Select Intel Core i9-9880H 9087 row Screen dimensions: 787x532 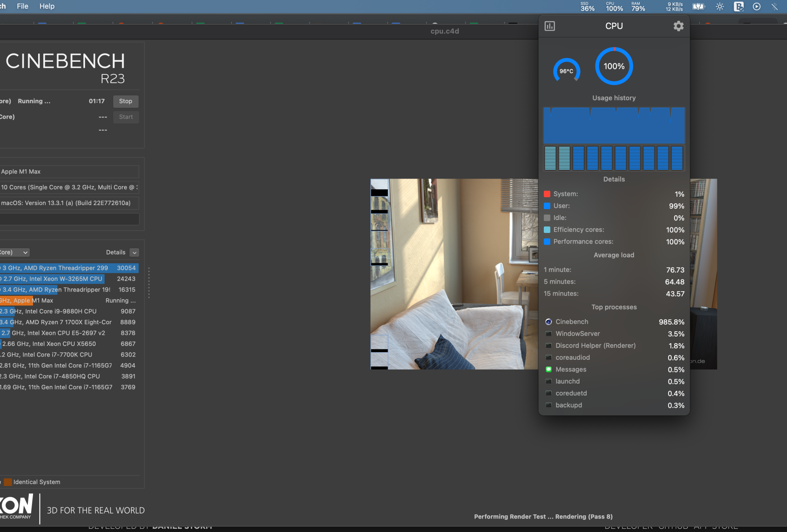[x=69, y=311]
